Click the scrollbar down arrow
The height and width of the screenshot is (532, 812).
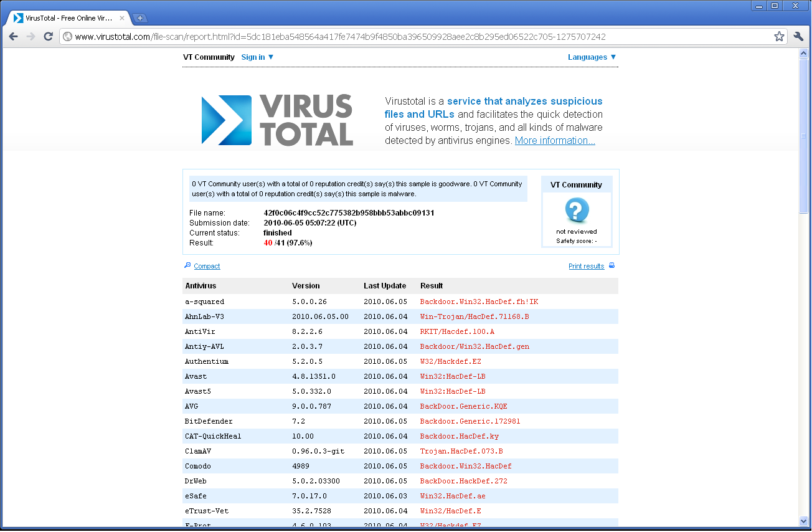point(803,521)
